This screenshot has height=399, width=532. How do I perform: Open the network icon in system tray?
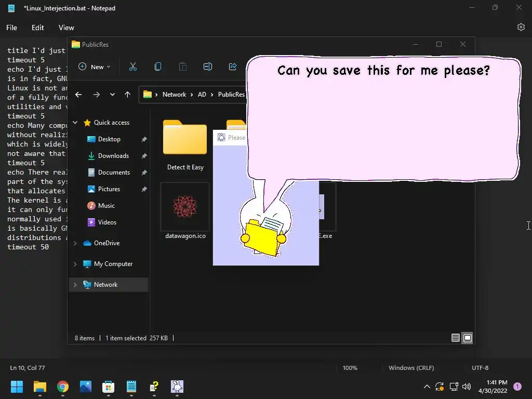click(454, 387)
